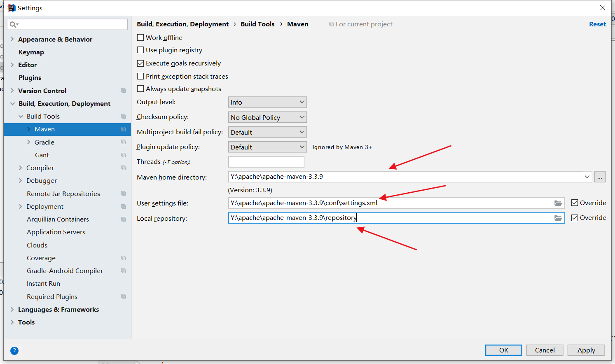Image resolution: width=615 pixels, height=364 pixels.
Task: Click the folder icon in Local repository field
Action: click(x=558, y=218)
